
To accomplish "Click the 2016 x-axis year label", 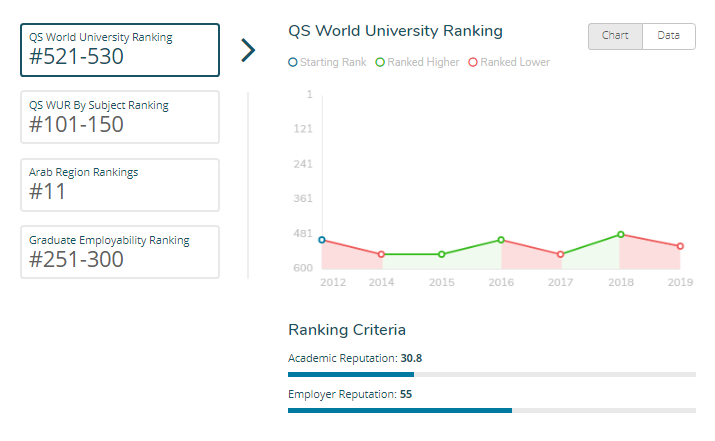I will click(501, 282).
